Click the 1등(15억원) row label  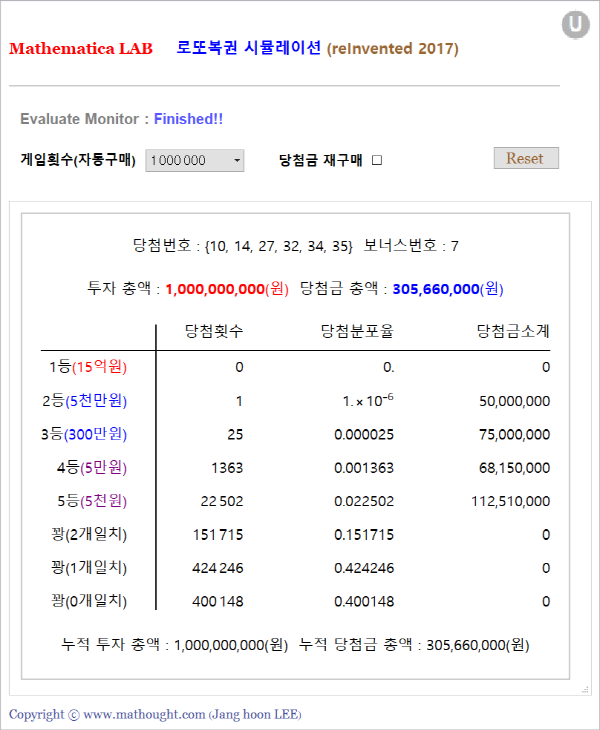[x=88, y=367]
